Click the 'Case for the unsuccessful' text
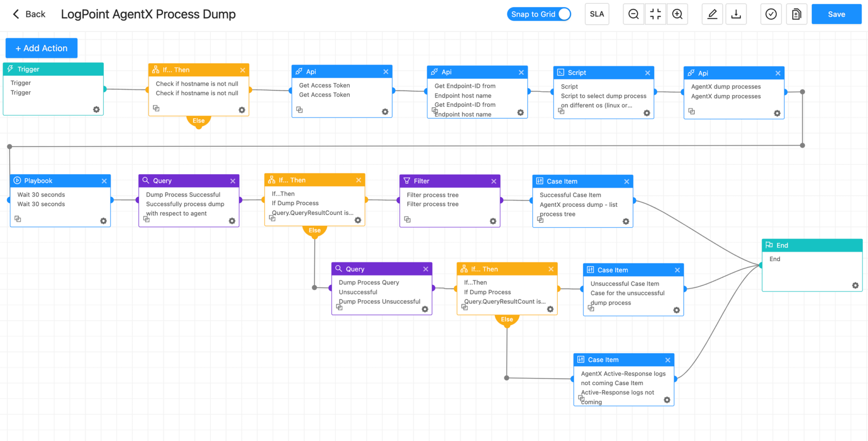Viewport: 868px width, 441px height. 627,293
